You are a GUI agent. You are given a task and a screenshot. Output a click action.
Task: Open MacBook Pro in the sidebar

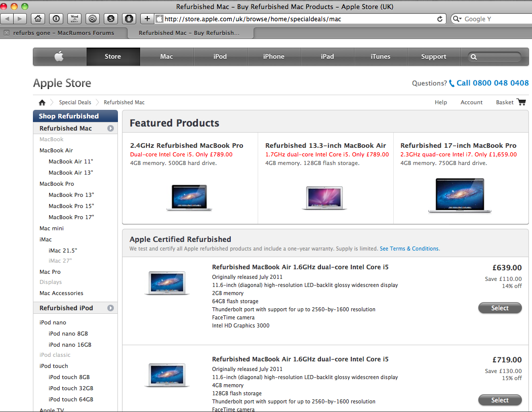(x=57, y=184)
